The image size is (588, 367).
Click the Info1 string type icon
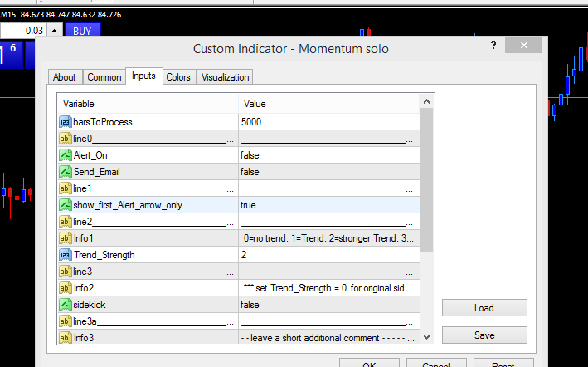pyautogui.click(x=65, y=238)
